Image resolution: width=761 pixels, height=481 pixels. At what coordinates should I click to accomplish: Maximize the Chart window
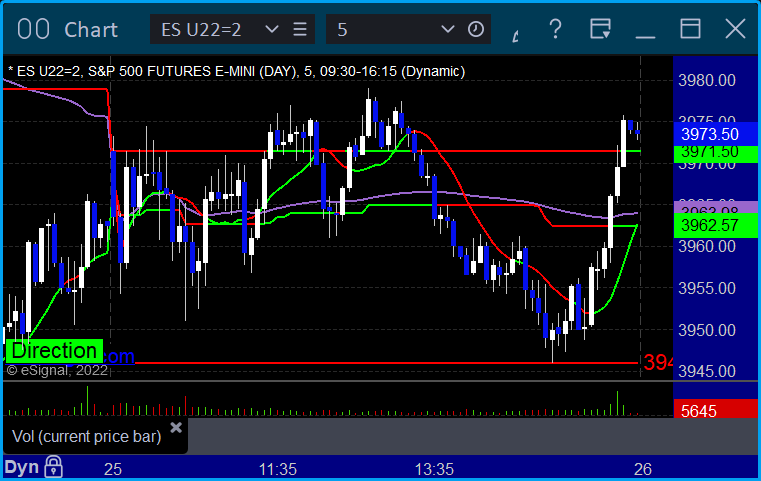tap(690, 29)
